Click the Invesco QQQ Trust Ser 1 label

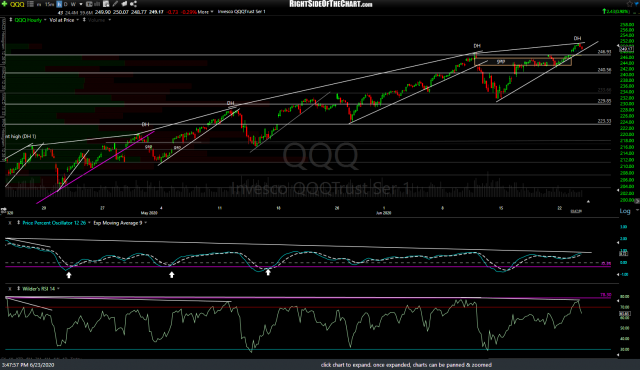click(x=241, y=11)
